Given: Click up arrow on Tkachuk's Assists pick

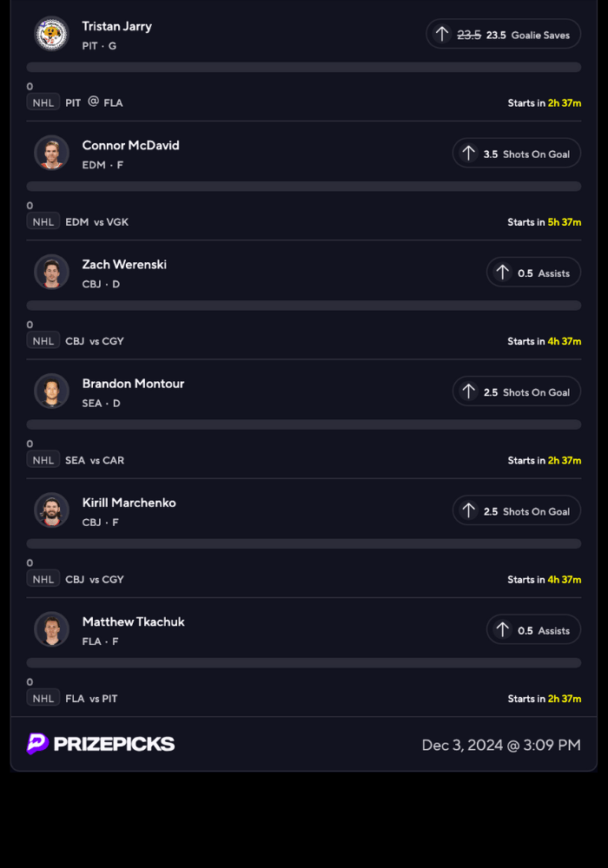Looking at the screenshot, I should [x=502, y=630].
